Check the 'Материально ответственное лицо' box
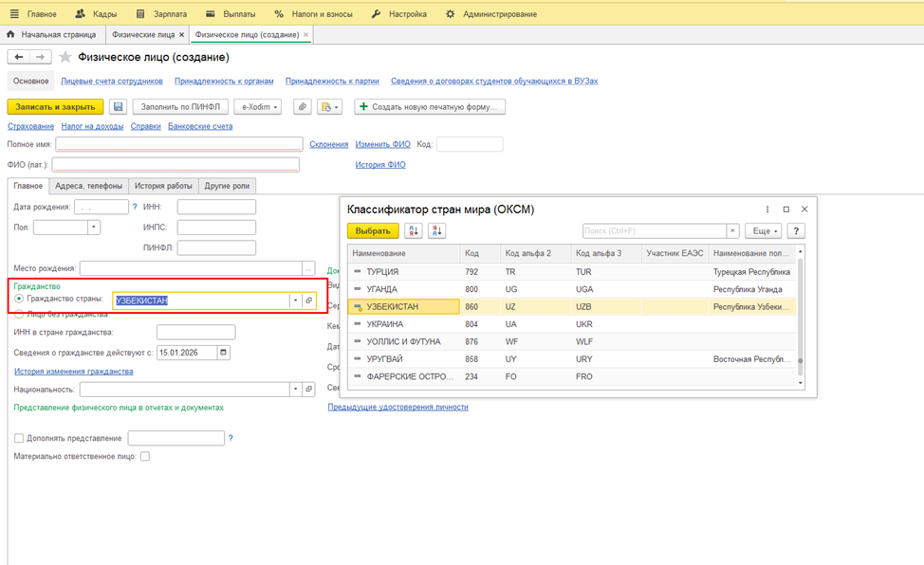Screen dimensions: 924x565 [x=145, y=457]
